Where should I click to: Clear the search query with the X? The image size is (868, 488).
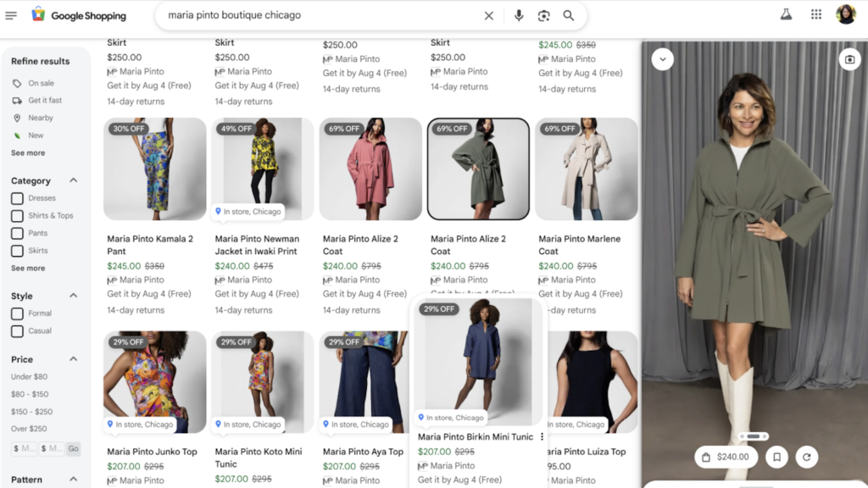(489, 15)
